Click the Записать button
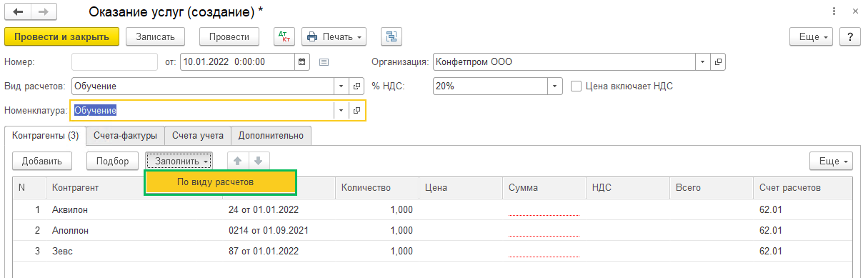The image size is (868, 278). [x=155, y=36]
